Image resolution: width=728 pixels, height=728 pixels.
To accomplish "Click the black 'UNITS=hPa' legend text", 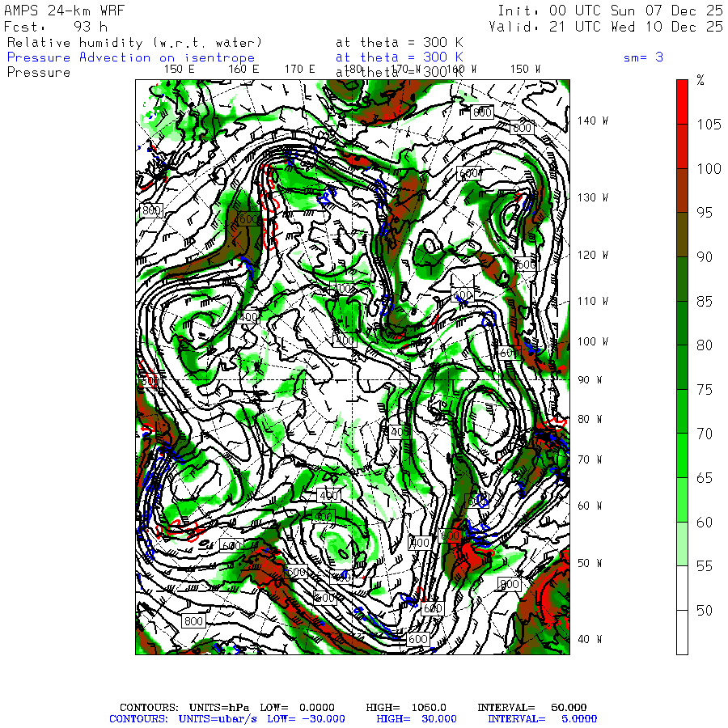I will point(218,708).
